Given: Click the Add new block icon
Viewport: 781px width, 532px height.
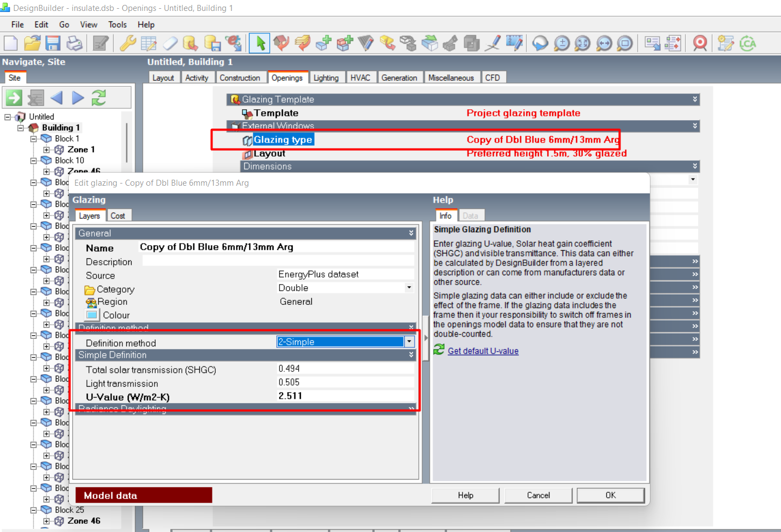Looking at the screenshot, I should coord(323,43).
